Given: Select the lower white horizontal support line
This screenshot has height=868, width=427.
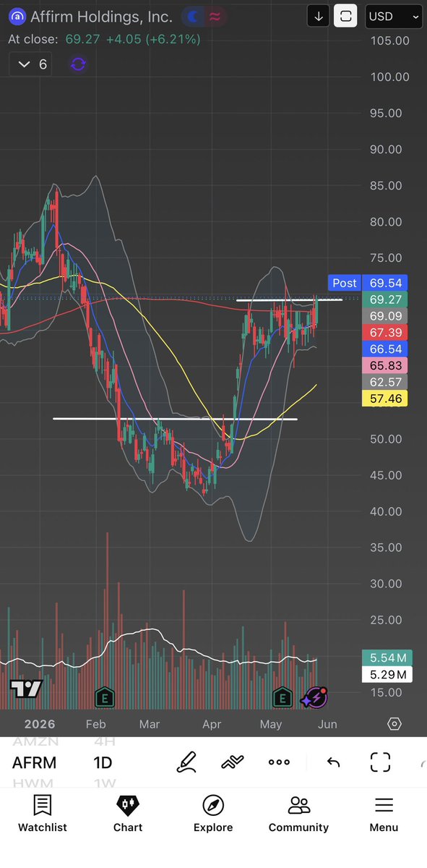Looking at the screenshot, I should click(x=175, y=418).
